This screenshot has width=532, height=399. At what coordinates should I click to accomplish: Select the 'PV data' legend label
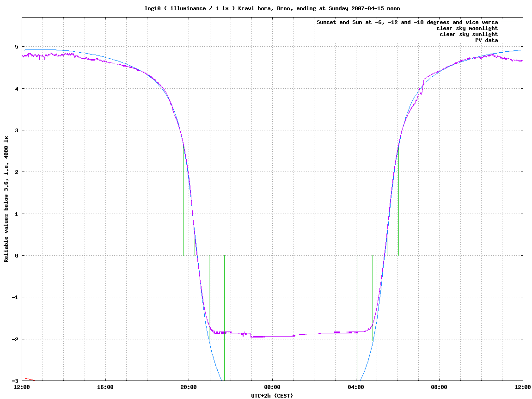point(486,40)
